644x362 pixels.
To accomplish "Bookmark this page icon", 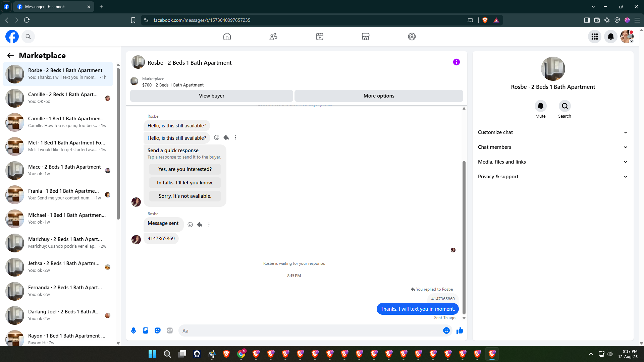I will click(x=133, y=20).
